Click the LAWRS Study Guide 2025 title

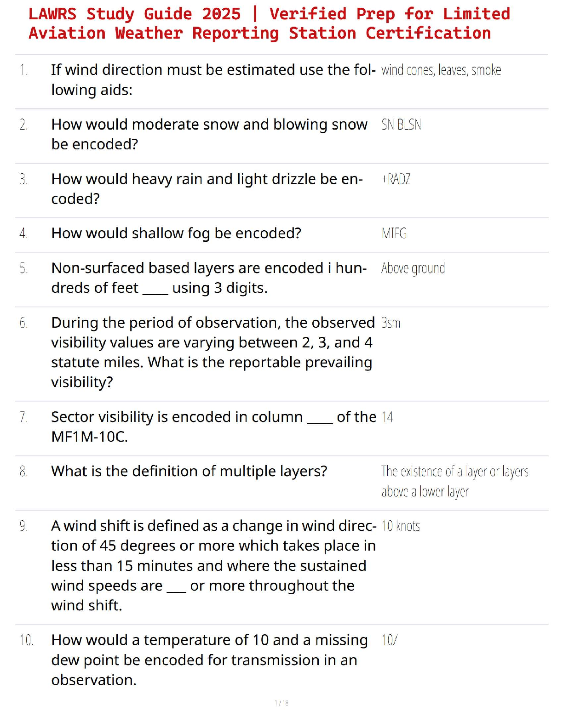(x=269, y=23)
